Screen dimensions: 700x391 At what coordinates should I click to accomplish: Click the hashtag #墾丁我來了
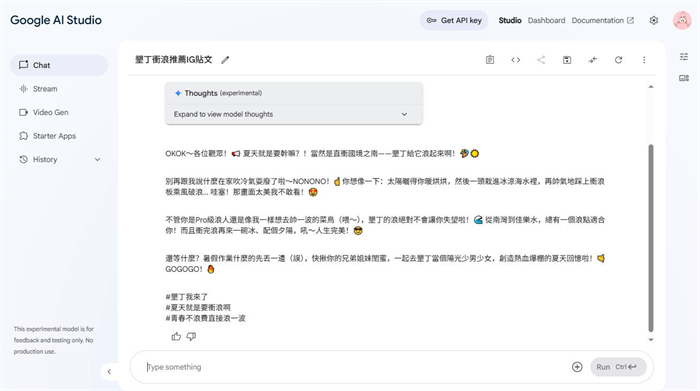[187, 297]
